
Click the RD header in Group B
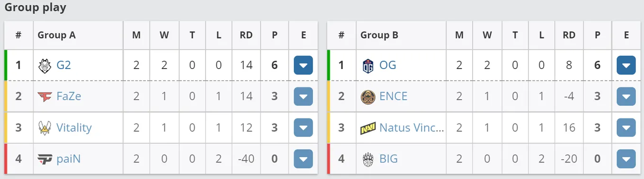(569, 35)
